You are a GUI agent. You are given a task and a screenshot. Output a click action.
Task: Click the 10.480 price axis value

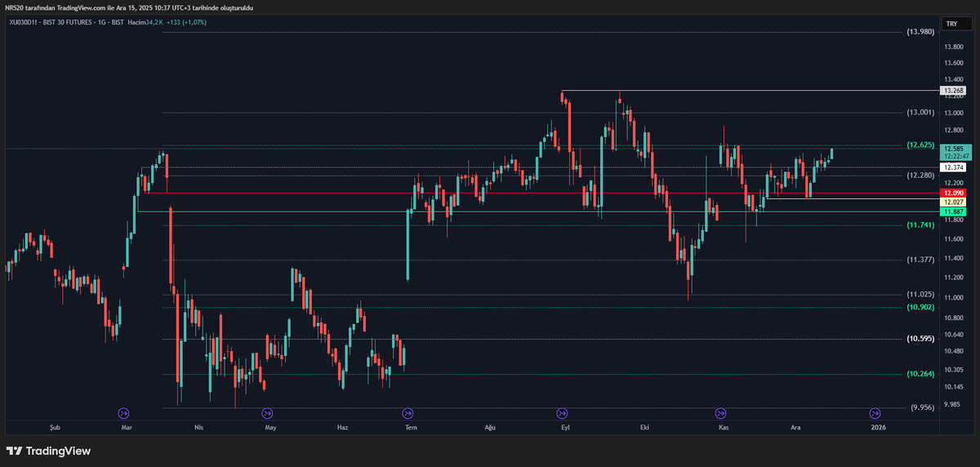953,352
